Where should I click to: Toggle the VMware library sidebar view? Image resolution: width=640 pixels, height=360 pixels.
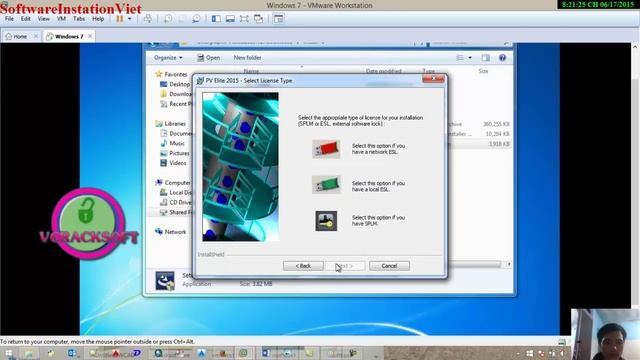[216, 19]
